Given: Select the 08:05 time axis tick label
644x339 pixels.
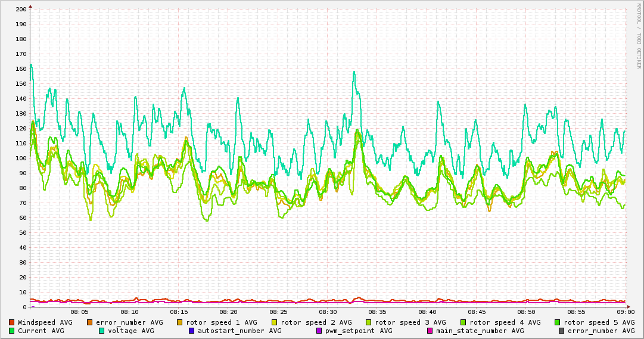Looking at the screenshot, I should coord(79,312).
